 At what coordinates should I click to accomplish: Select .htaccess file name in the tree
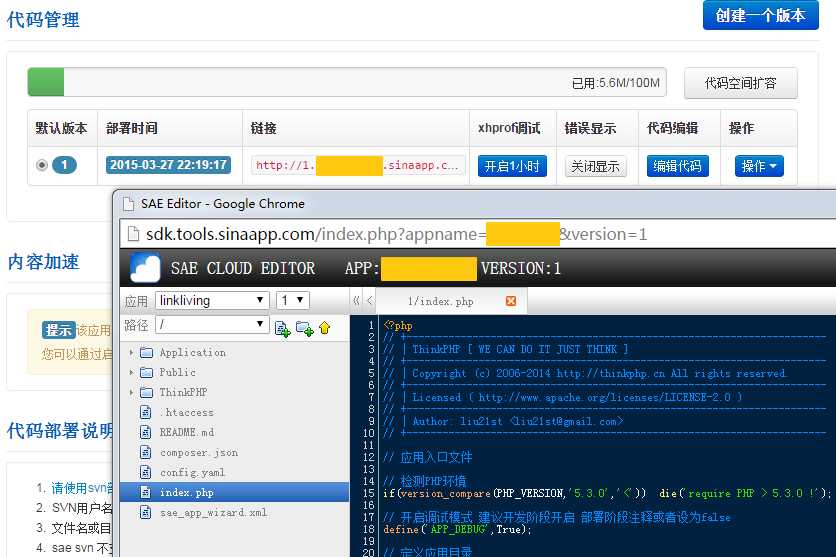pyautogui.click(x=187, y=413)
